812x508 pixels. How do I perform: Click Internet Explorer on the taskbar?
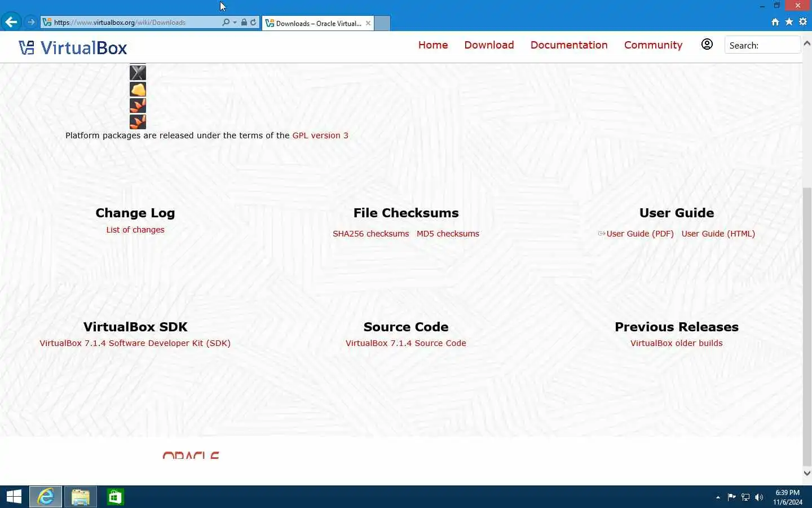[x=46, y=497]
